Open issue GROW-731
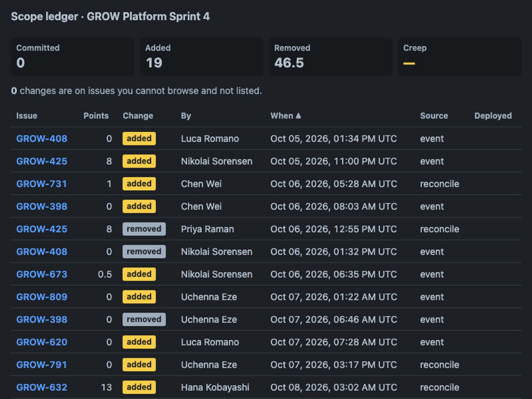Screen dimensions: 532x399 click(x=42, y=184)
